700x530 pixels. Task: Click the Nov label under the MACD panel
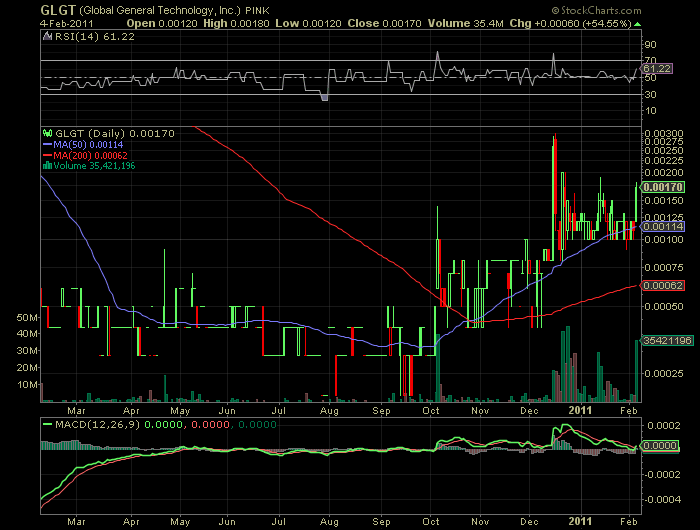(x=480, y=522)
